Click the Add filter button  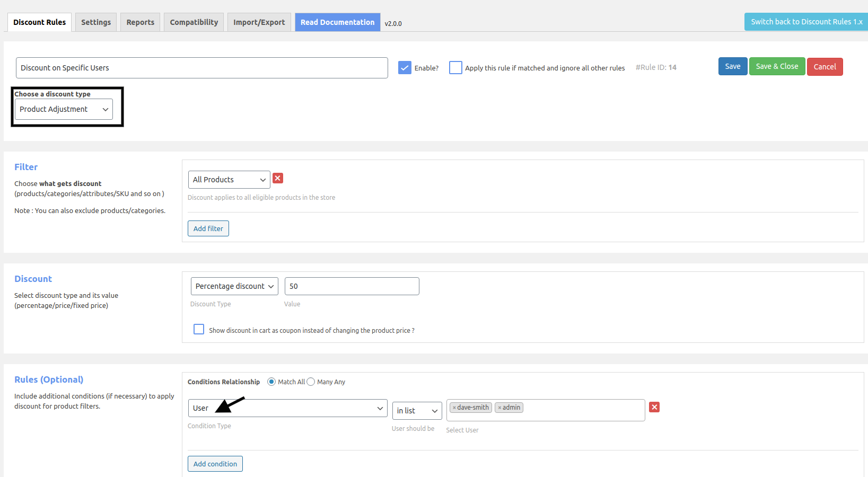(208, 228)
